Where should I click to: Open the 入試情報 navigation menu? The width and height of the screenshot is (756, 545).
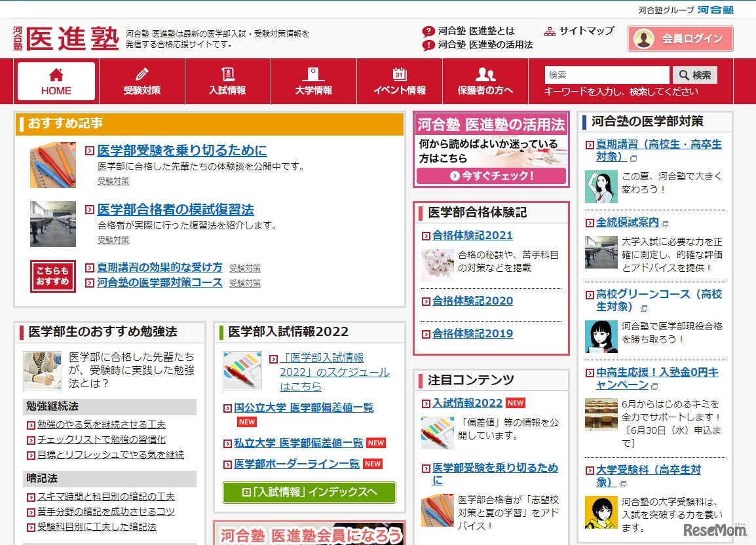[227, 81]
